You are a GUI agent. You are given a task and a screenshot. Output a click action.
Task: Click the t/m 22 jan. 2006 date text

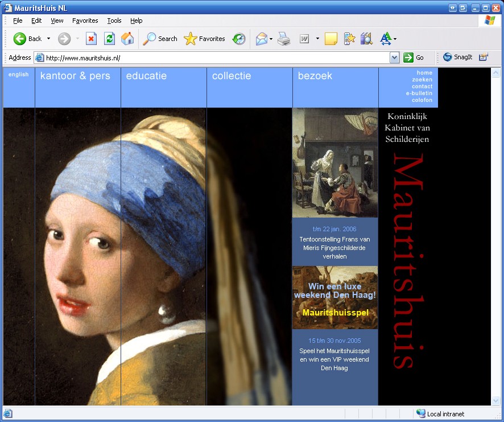334,229
